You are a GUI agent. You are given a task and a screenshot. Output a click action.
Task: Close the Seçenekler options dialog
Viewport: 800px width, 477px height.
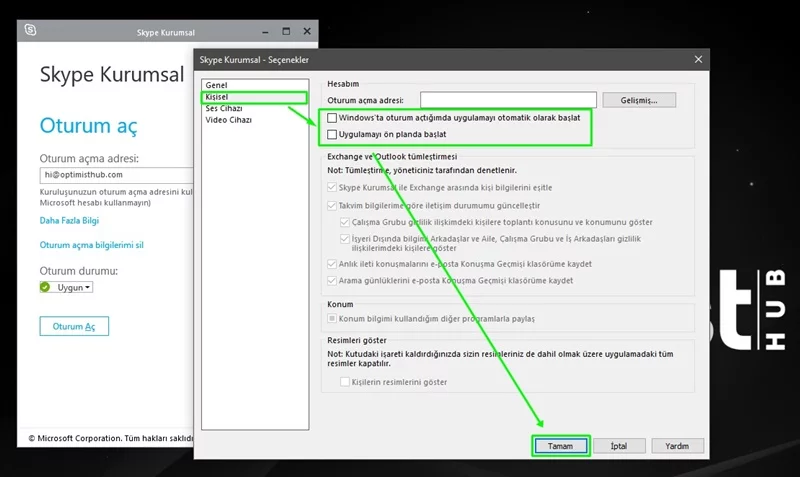pyautogui.click(x=700, y=60)
